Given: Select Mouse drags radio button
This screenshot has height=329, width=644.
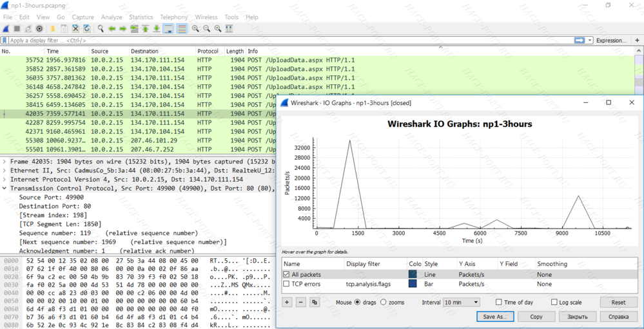Looking at the screenshot, I should (x=357, y=303).
